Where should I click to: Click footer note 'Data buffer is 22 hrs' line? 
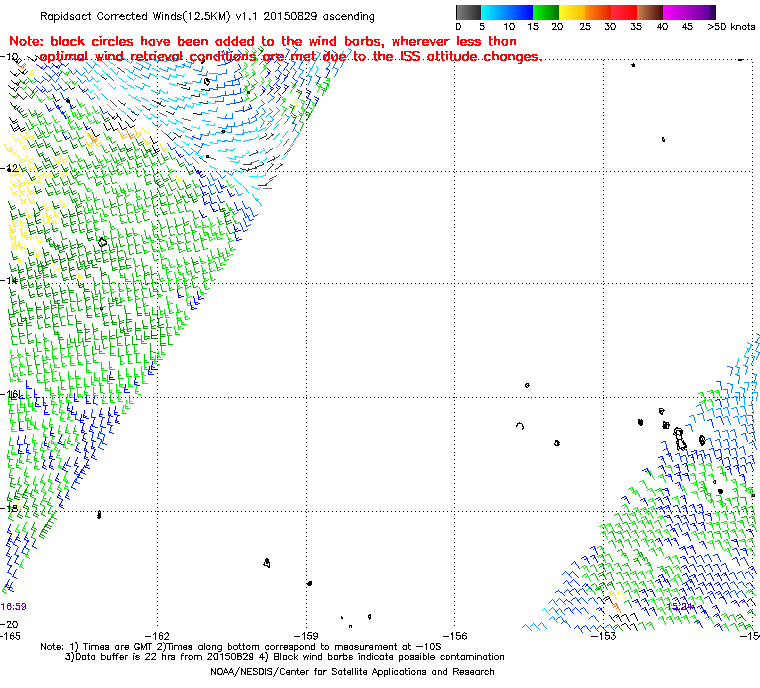[x=285, y=657]
